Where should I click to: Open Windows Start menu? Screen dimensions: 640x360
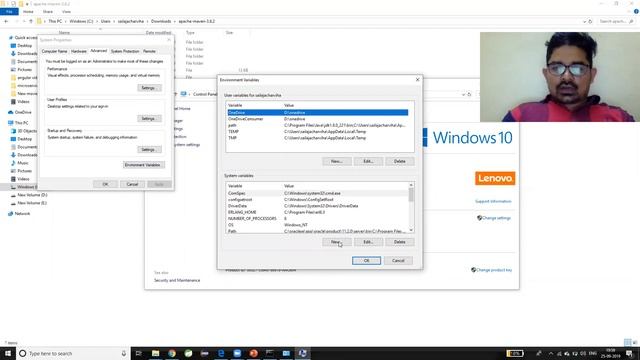click(8, 353)
